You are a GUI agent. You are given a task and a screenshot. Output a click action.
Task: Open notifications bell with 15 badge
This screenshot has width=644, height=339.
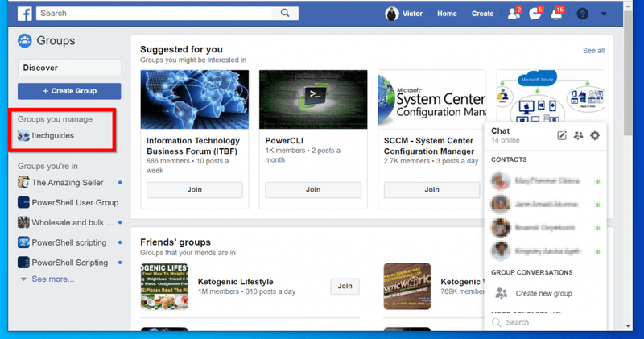click(557, 14)
